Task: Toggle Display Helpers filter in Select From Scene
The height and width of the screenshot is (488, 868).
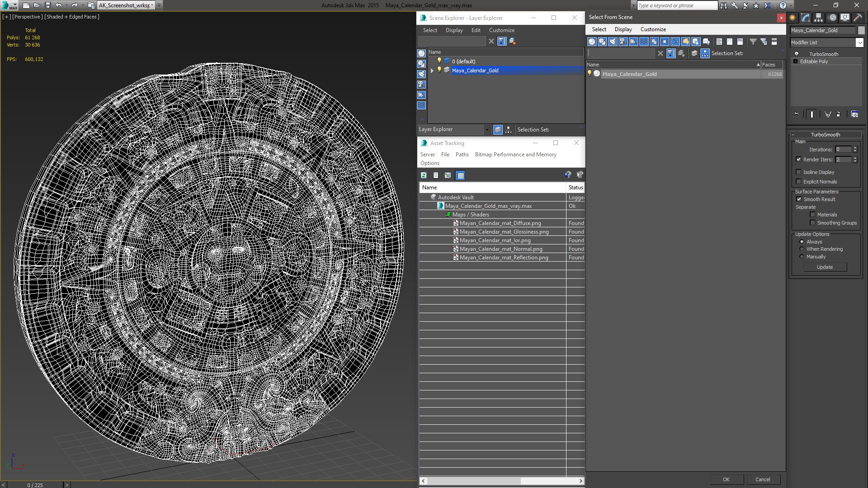Action: coord(633,42)
